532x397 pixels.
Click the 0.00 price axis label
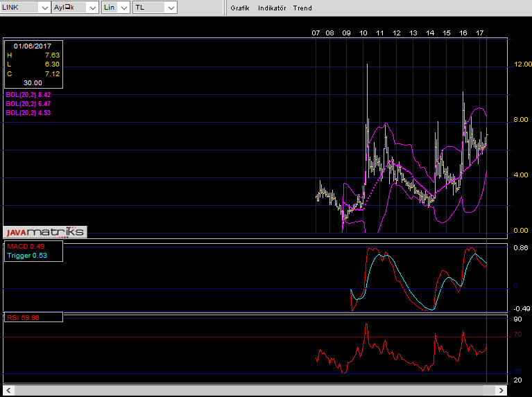pos(521,231)
